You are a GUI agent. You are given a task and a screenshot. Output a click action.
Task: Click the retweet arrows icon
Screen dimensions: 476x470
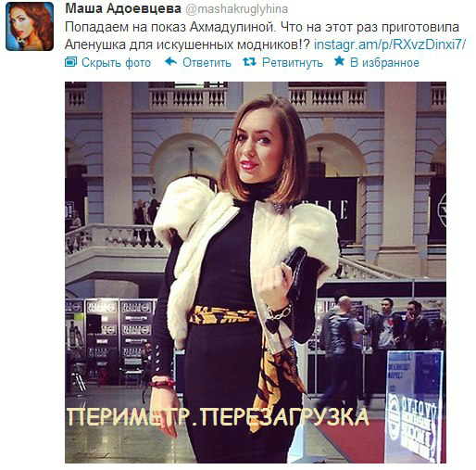click(x=249, y=62)
